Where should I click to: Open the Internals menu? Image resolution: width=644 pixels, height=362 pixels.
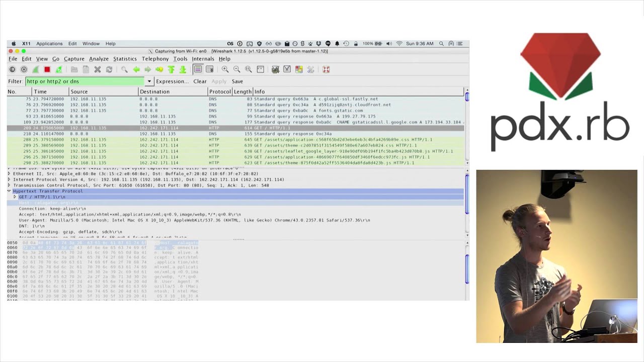point(203,59)
